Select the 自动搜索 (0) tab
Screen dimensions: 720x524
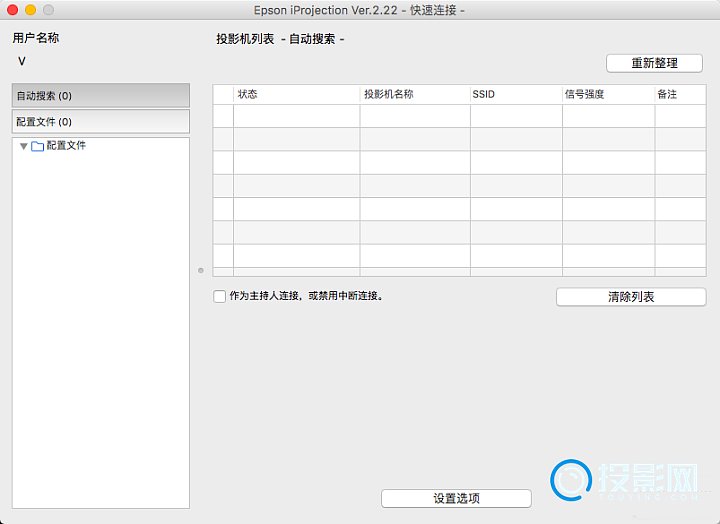coord(101,96)
